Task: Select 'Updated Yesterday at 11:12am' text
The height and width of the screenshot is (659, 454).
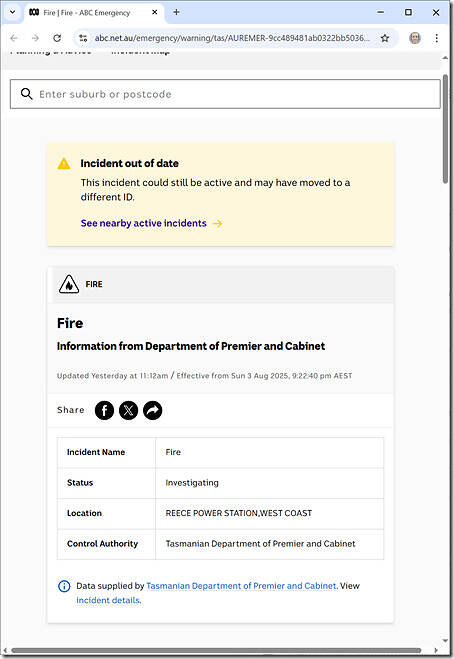Action: tap(112, 376)
